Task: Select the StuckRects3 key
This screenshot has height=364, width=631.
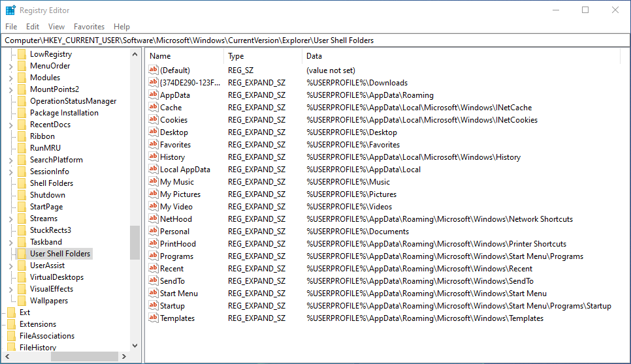Action: coord(50,230)
